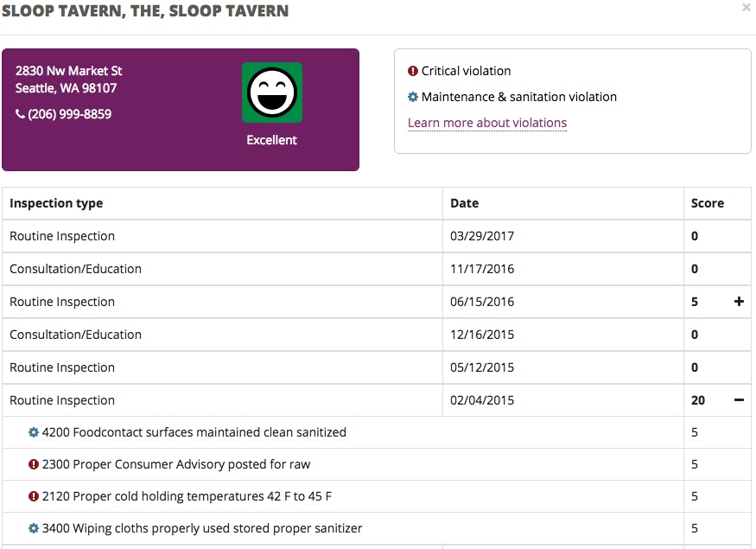Close the Sloop Tavern details dialog
The width and height of the screenshot is (756, 549).
click(746, 8)
